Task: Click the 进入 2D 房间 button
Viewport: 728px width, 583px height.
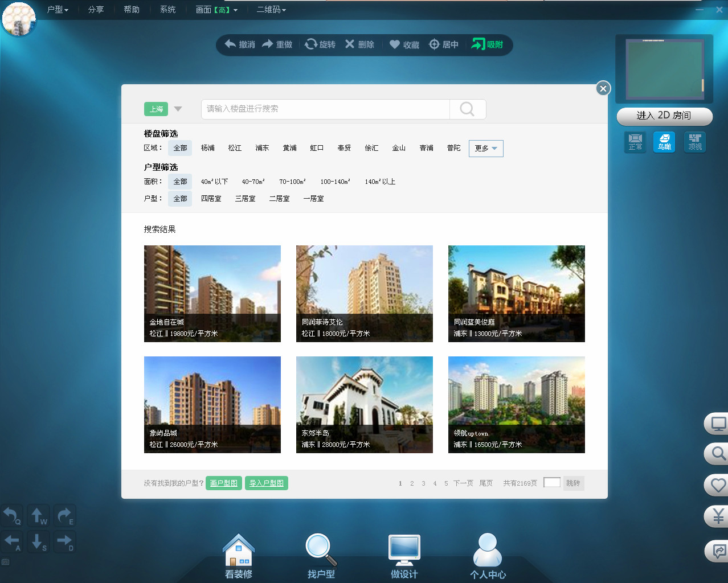Action: coord(664,116)
